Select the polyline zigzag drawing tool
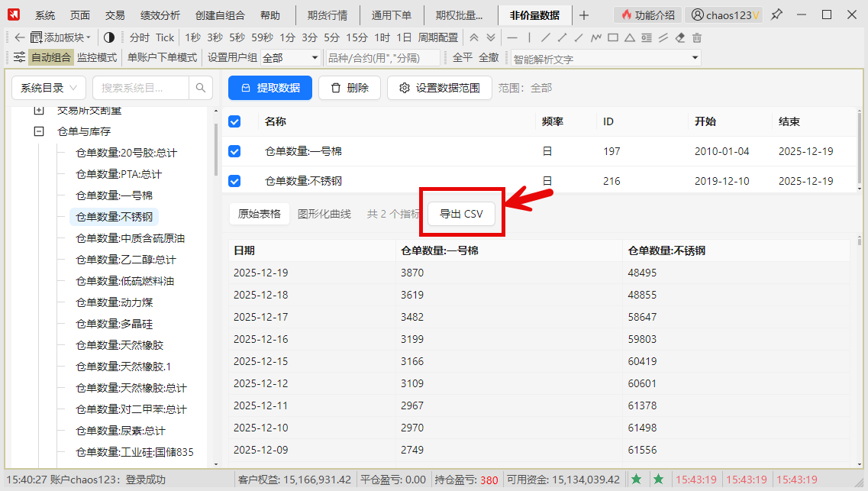868x491 pixels. click(x=595, y=37)
